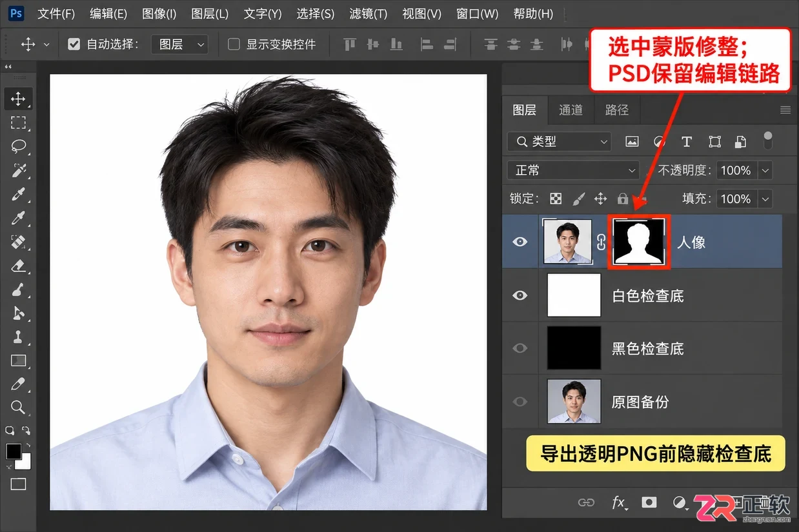Toggle lock all padlock icon
The width and height of the screenshot is (799, 532).
pos(623,199)
